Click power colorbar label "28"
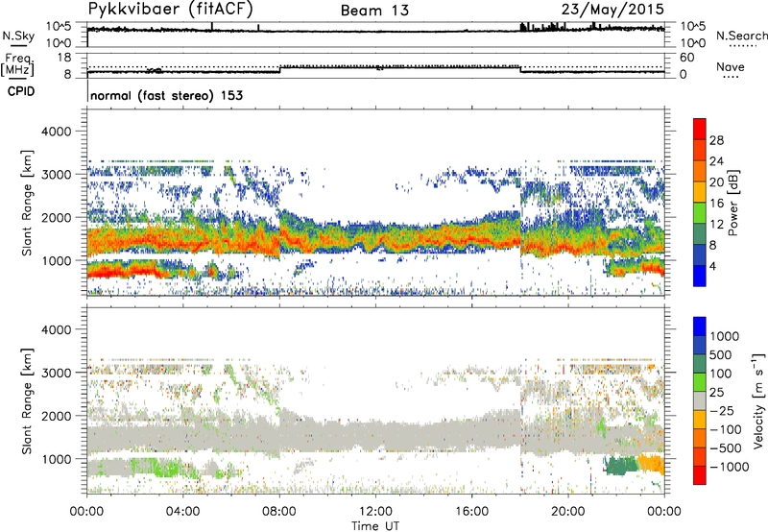 (716, 140)
